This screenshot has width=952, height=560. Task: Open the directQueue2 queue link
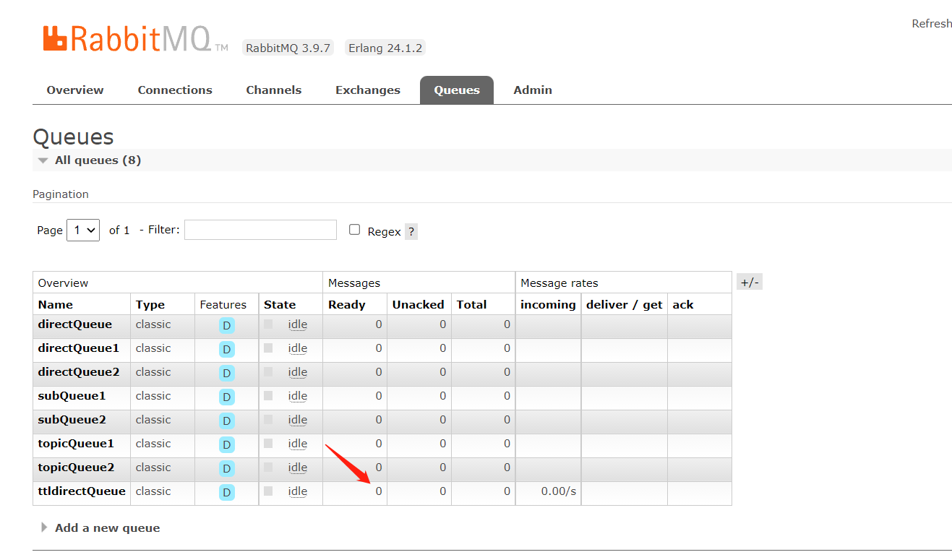coord(79,372)
